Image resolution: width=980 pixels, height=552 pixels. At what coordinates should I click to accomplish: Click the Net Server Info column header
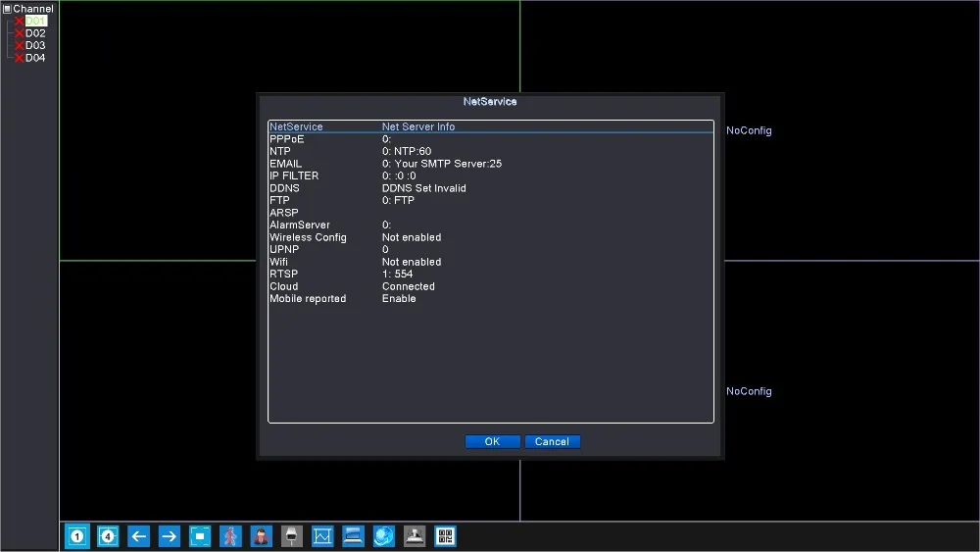click(x=418, y=126)
